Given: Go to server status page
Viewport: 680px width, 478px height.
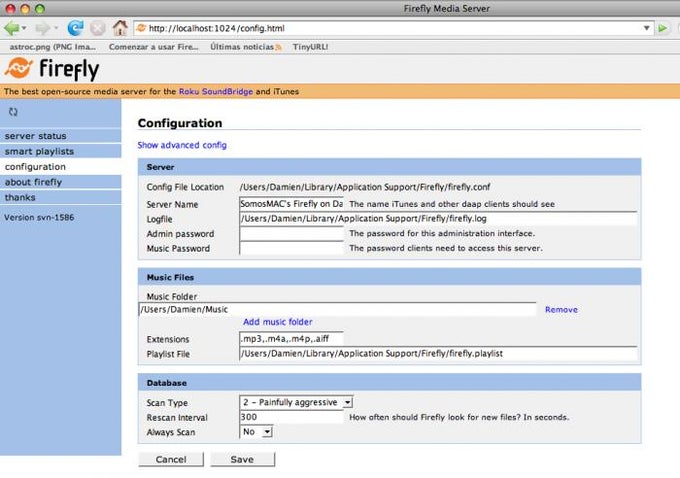Looking at the screenshot, I should [60, 136].
